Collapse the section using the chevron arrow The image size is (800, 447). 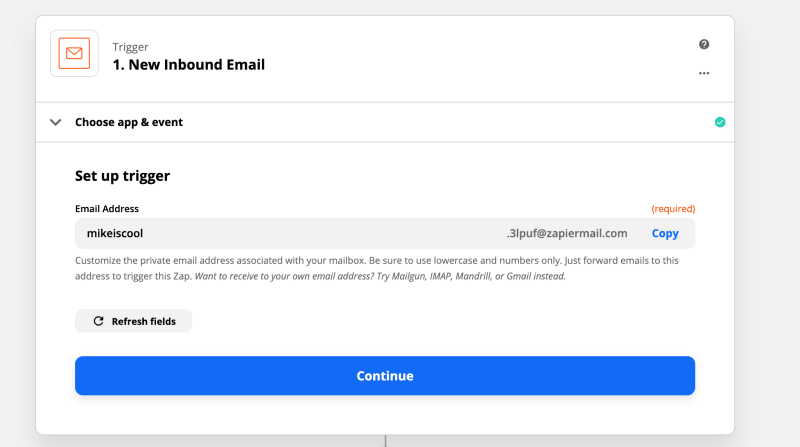tap(56, 122)
